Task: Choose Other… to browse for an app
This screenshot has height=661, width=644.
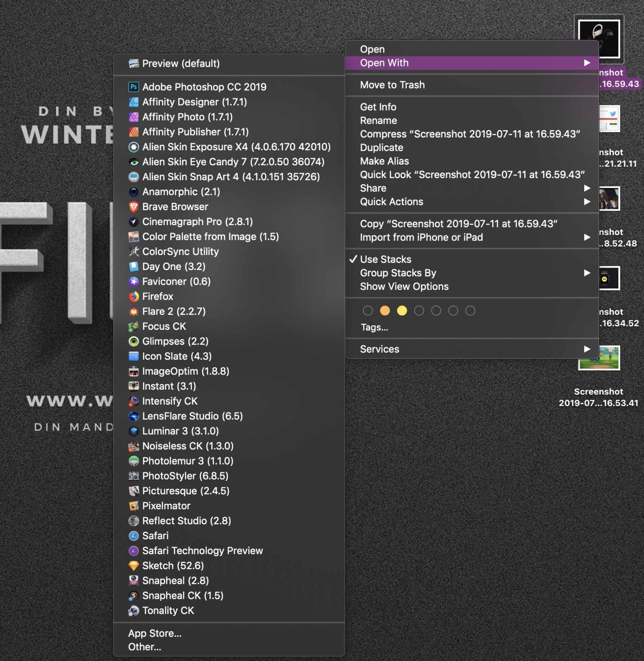Action: [x=229, y=647]
